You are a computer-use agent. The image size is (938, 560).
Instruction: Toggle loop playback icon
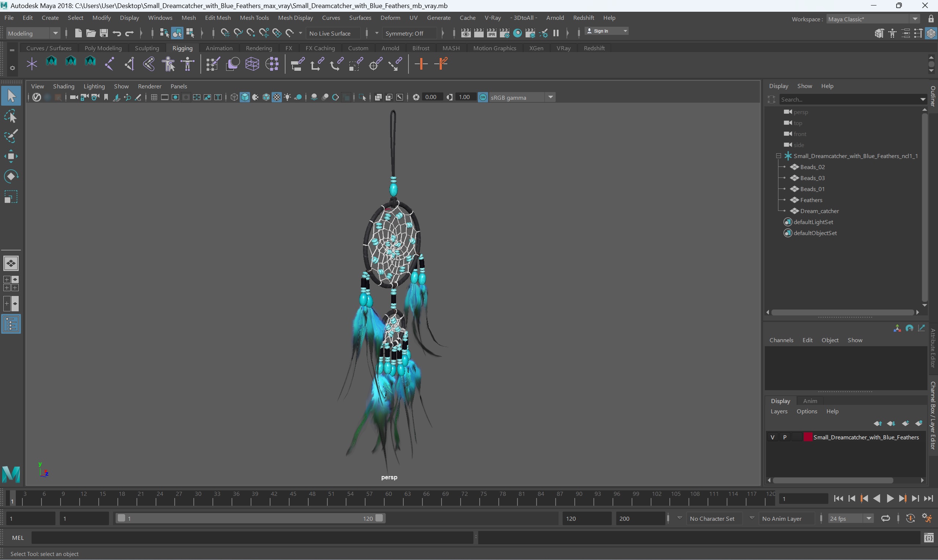(886, 519)
